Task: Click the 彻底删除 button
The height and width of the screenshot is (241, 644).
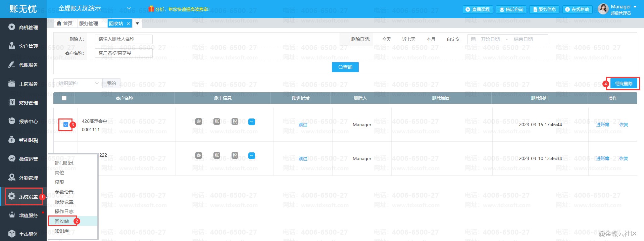Action: (624, 84)
